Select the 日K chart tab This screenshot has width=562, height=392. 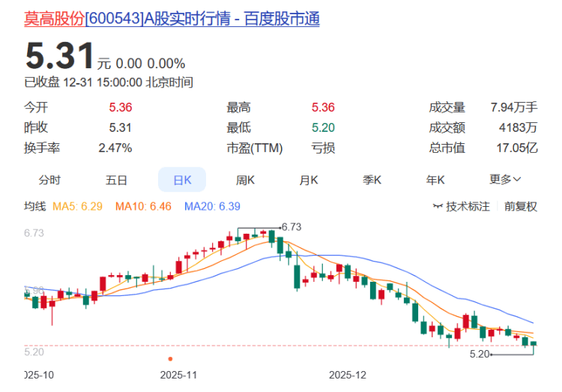pyautogui.click(x=182, y=180)
